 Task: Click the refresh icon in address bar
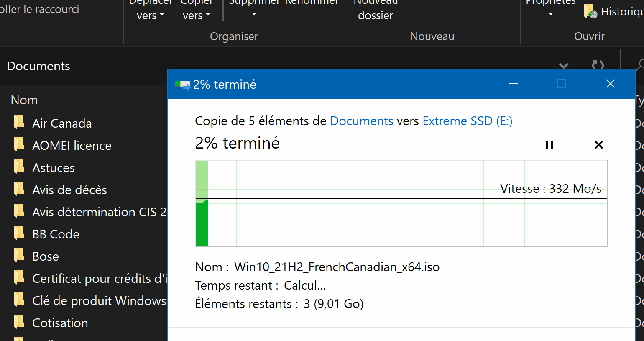point(598,65)
